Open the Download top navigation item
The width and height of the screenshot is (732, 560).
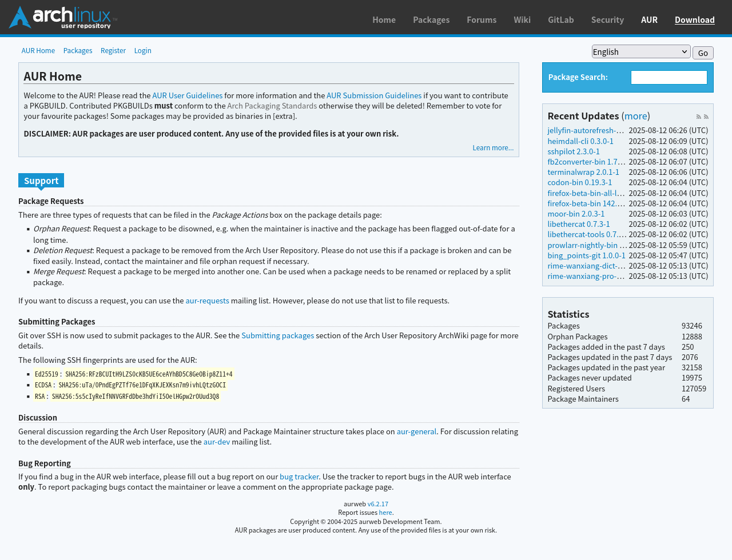click(x=695, y=19)
